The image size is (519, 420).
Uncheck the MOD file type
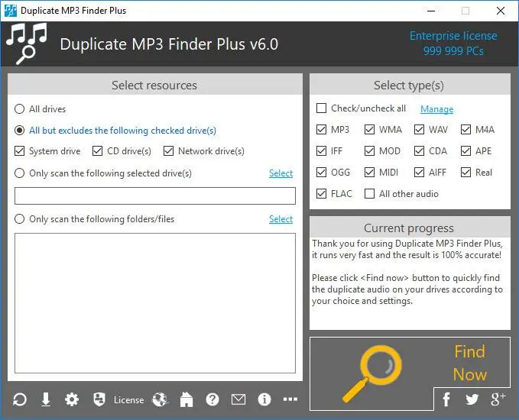pyautogui.click(x=369, y=150)
